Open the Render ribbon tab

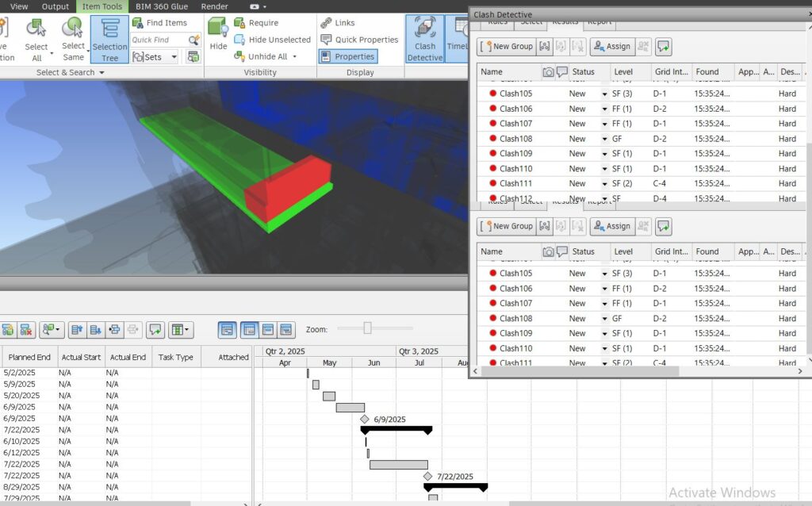(214, 6)
